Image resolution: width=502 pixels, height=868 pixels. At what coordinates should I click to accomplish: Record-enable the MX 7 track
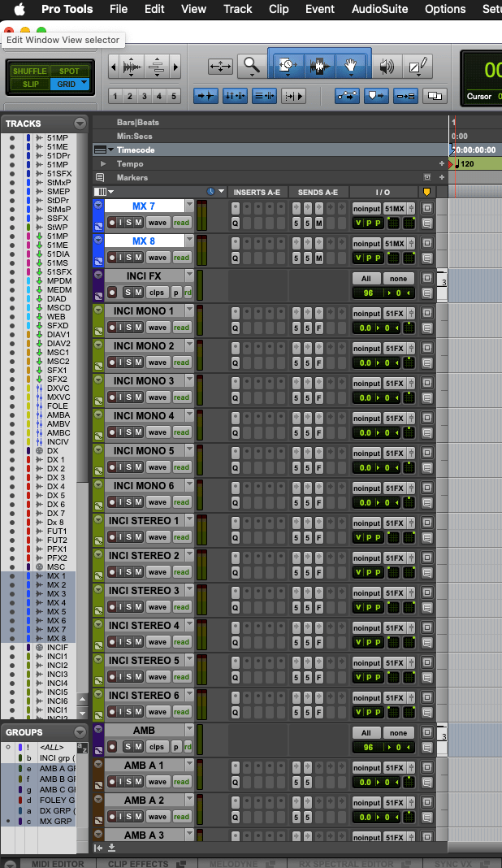point(112,223)
